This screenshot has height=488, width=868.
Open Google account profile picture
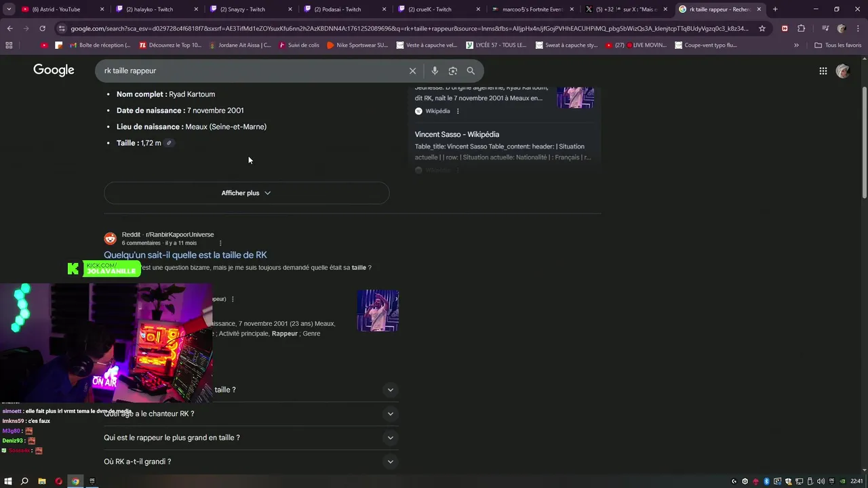pyautogui.click(x=843, y=70)
